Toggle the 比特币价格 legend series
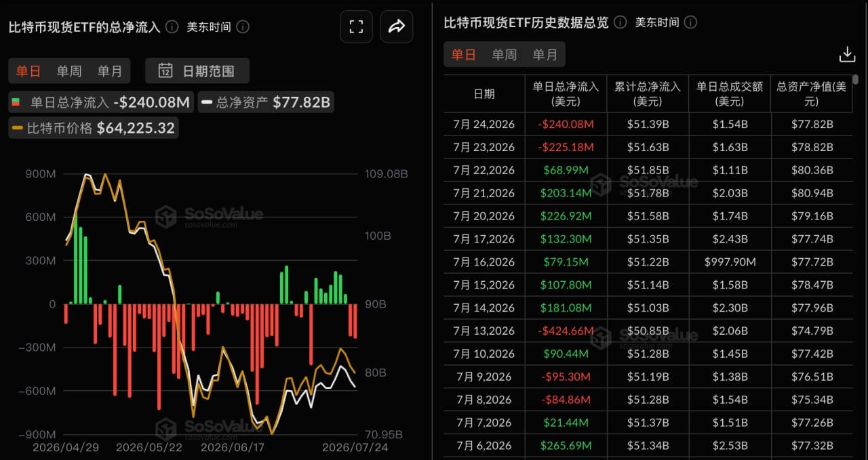 pos(94,127)
